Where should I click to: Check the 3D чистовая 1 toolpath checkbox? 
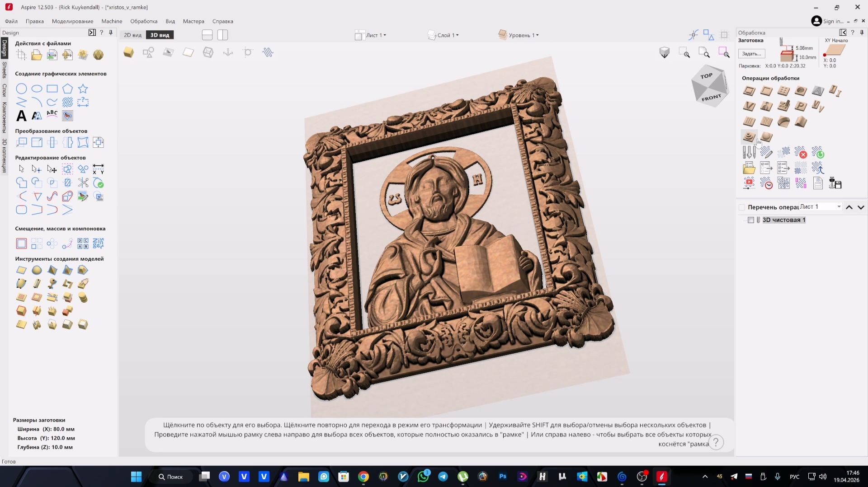pos(751,220)
